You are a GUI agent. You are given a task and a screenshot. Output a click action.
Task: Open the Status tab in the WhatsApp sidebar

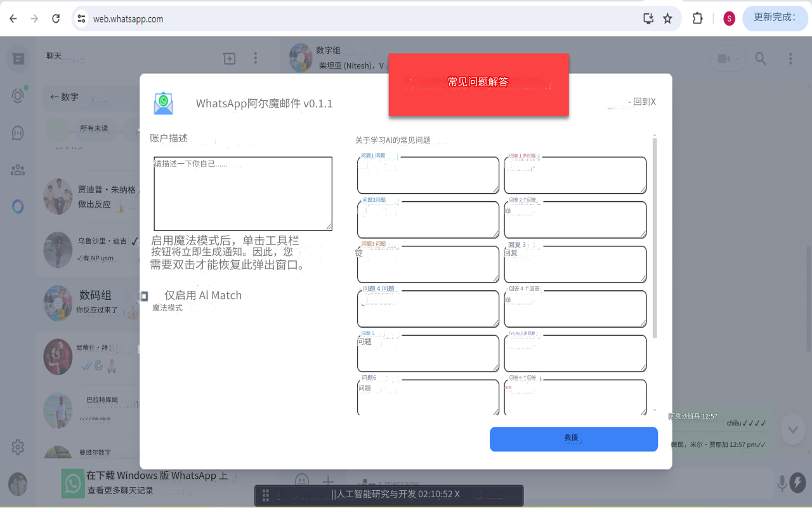18,95
